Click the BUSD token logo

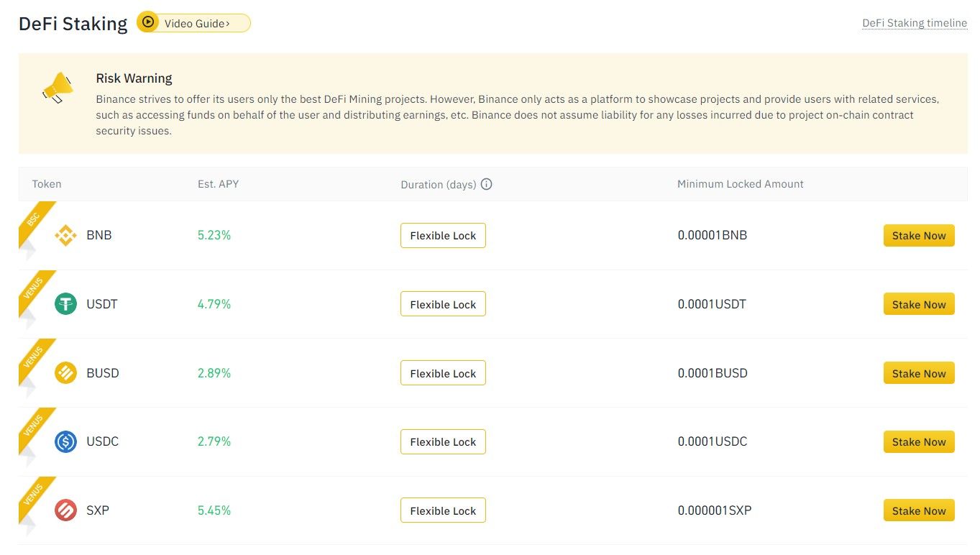tap(65, 373)
